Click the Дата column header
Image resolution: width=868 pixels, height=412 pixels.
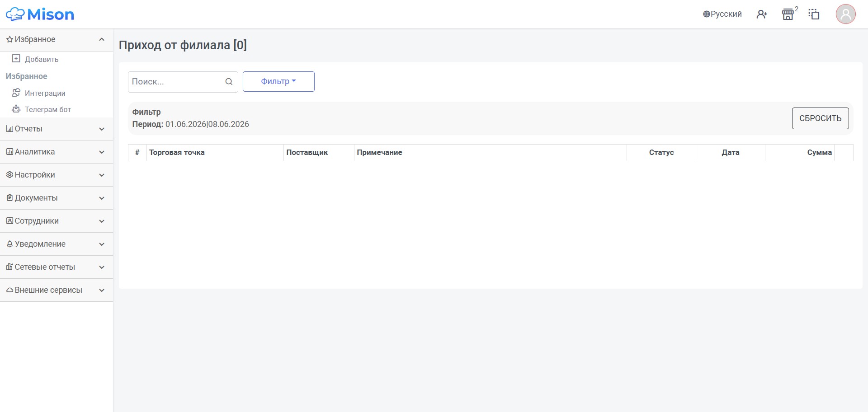731,153
